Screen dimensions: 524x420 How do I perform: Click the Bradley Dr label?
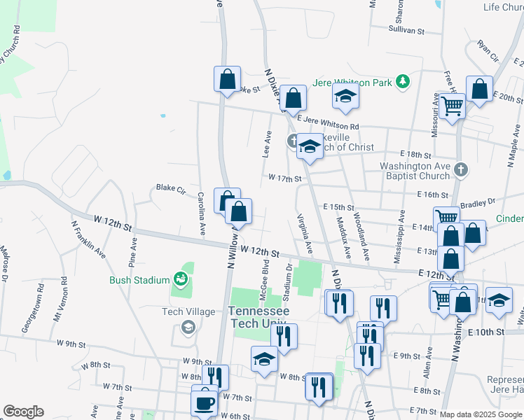coord(478,203)
